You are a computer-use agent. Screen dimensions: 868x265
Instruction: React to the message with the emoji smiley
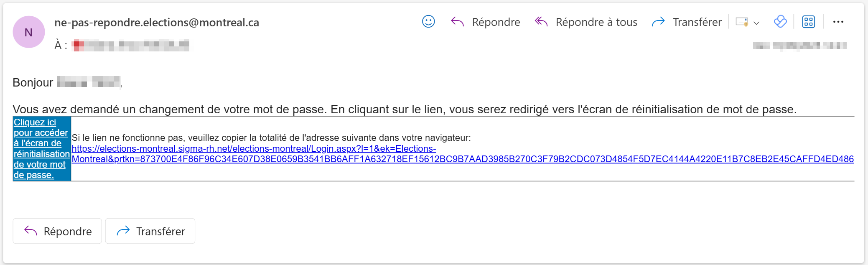click(x=428, y=22)
